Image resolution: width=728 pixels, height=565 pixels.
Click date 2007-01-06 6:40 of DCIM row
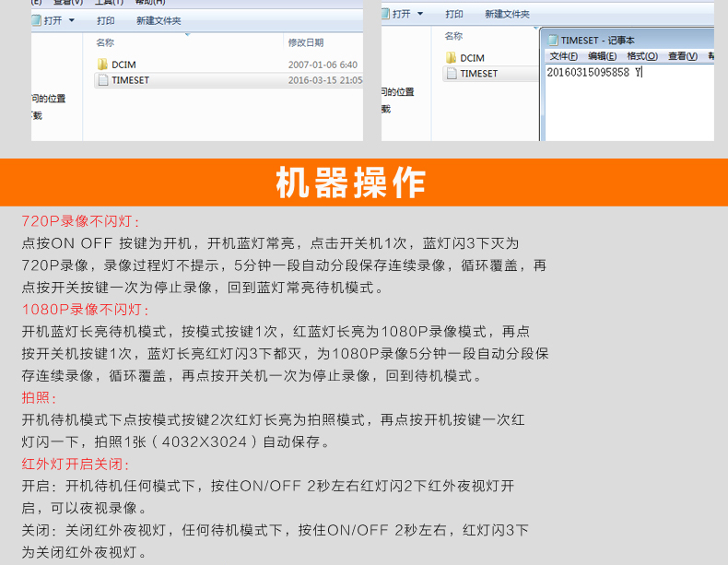pyautogui.click(x=323, y=65)
